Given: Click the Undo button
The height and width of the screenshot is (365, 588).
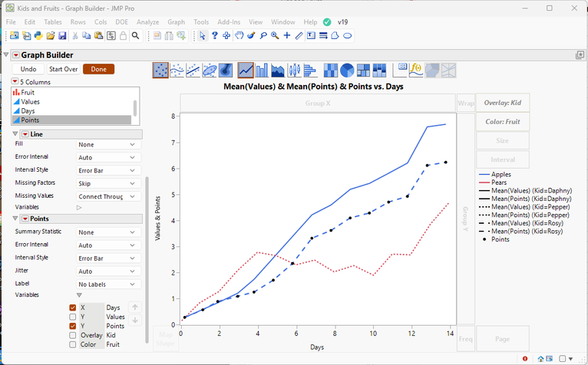Looking at the screenshot, I should [28, 69].
